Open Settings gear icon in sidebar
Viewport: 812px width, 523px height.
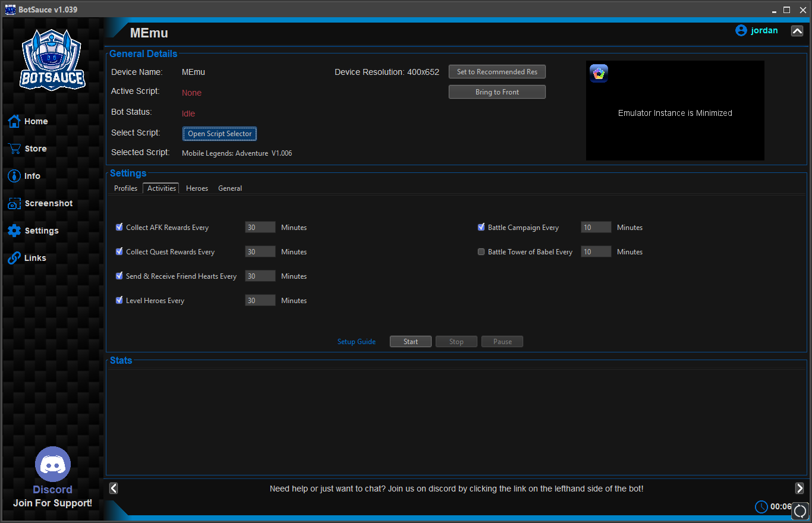pos(14,231)
